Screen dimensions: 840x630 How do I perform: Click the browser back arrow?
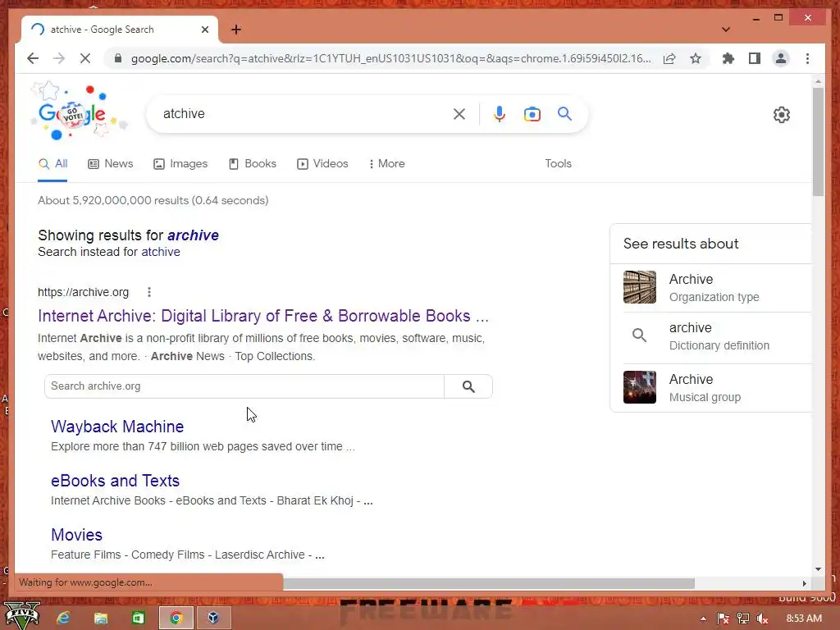(x=33, y=58)
